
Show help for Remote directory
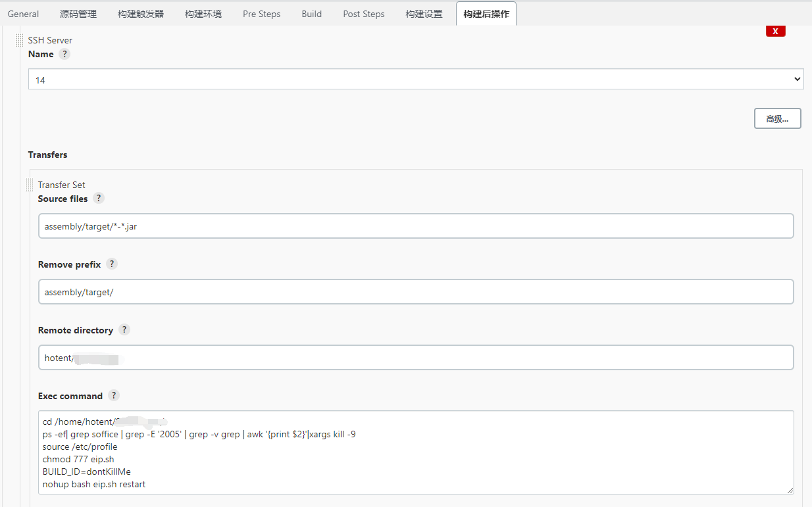(124, 330)
